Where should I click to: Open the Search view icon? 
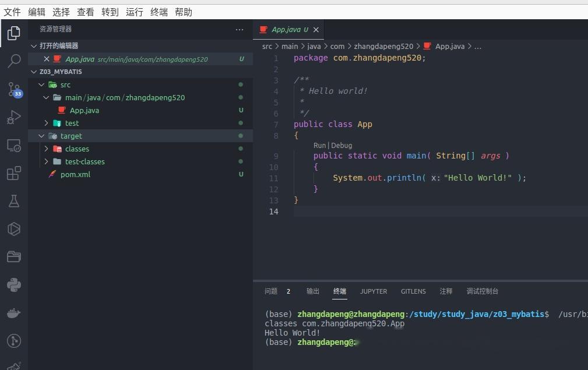(14, 61)
